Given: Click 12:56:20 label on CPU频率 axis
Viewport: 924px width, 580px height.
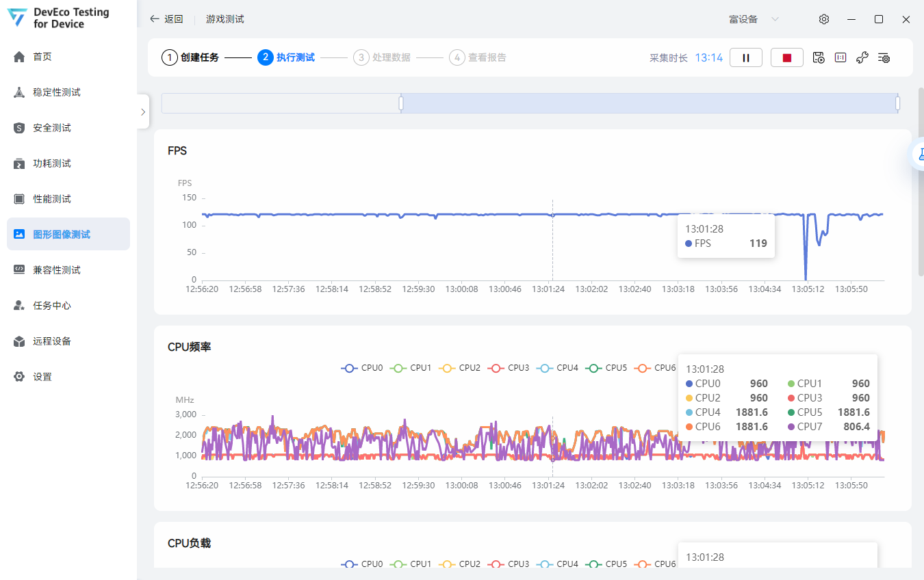Looking at the screenshot, I should pyautogui.click(x=203, y=486).
